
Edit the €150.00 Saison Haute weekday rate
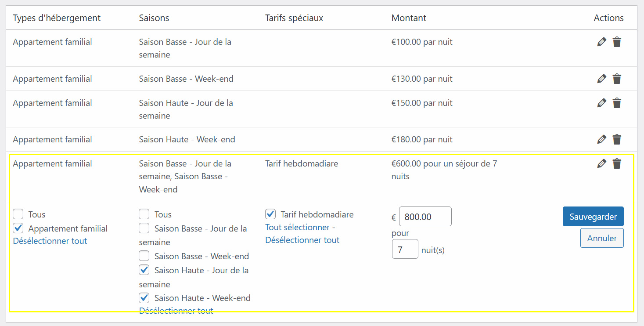(x=601, y=103)
